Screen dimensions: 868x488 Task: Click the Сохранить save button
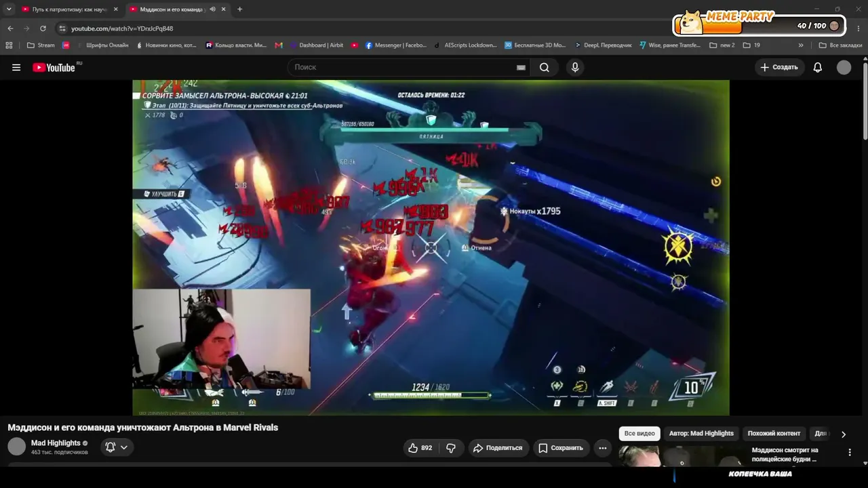coord(561,447)
